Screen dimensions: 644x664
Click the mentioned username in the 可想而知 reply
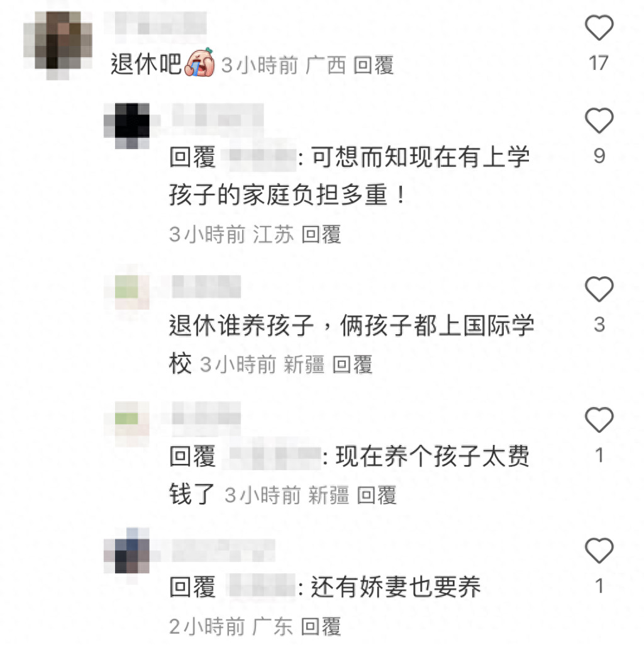tap(262, 159)
